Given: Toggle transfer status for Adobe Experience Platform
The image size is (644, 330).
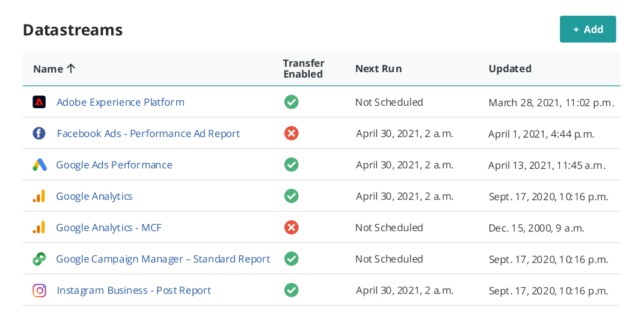Looking at the screenshot, I should (291, 102).
